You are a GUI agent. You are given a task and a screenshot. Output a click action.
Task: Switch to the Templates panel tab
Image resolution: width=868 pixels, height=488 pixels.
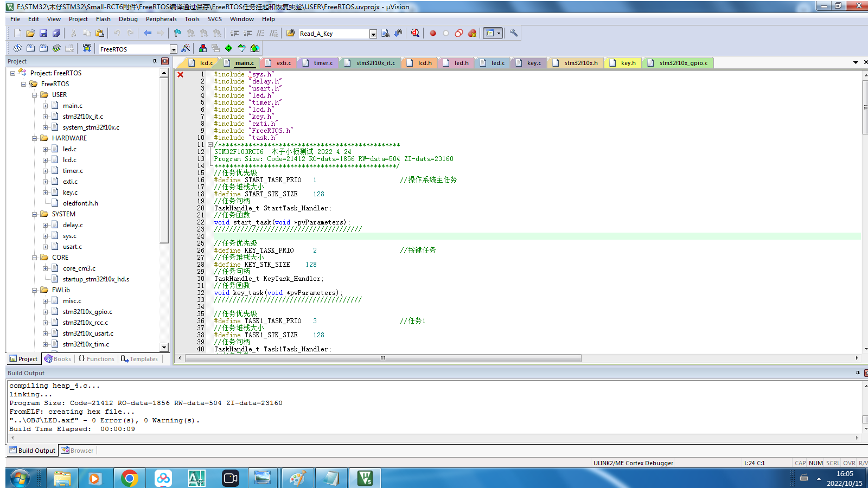pyautogui.click(x=139, y=359)
